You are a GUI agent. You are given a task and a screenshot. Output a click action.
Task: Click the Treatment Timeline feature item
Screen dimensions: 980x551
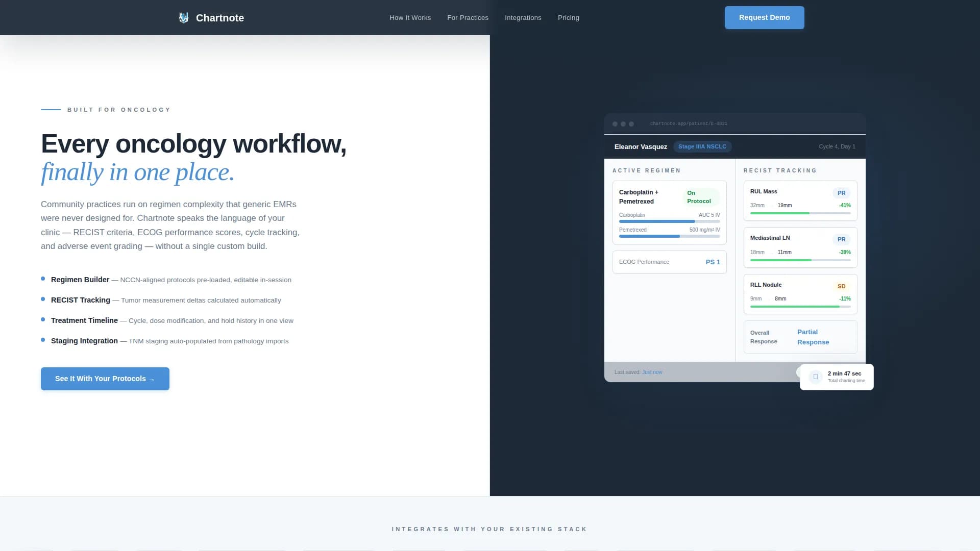click(167, 320)
